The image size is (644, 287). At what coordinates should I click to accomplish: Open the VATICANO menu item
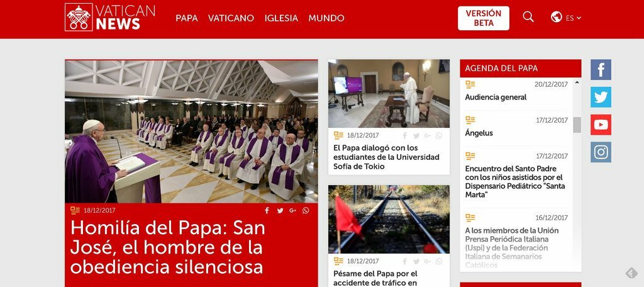(231, 18)
